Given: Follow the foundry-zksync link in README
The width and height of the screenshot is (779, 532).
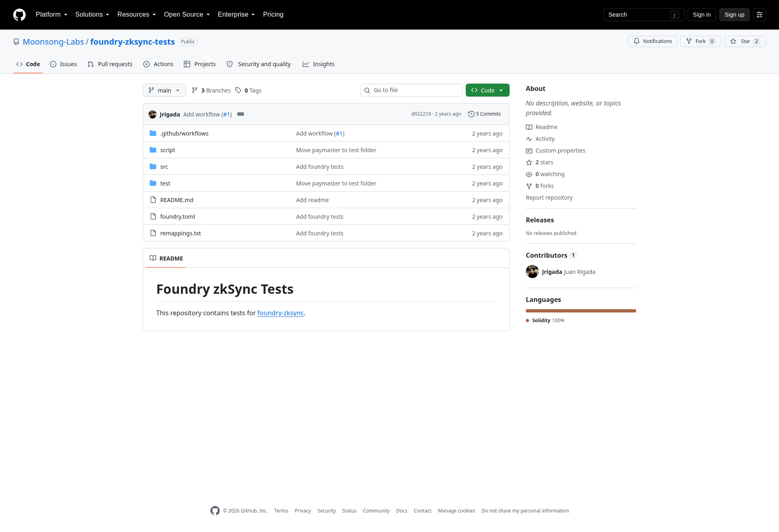Looking at the screenshot, I should pos(280,313).
